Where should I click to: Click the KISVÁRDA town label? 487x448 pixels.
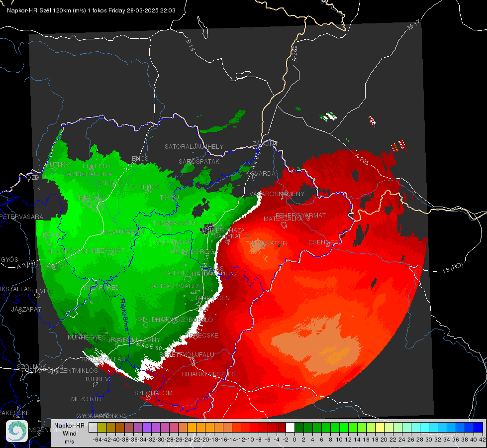coord(260,174)
